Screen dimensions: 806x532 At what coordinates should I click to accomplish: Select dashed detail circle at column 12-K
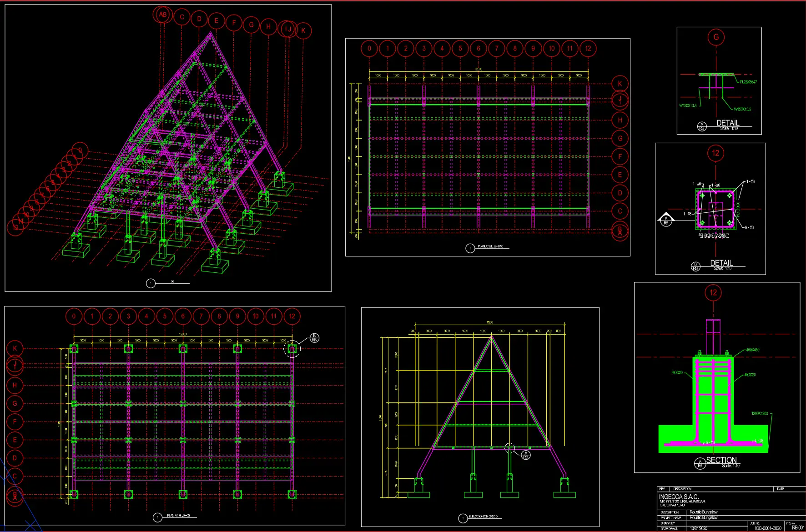(x=292, y=349)
